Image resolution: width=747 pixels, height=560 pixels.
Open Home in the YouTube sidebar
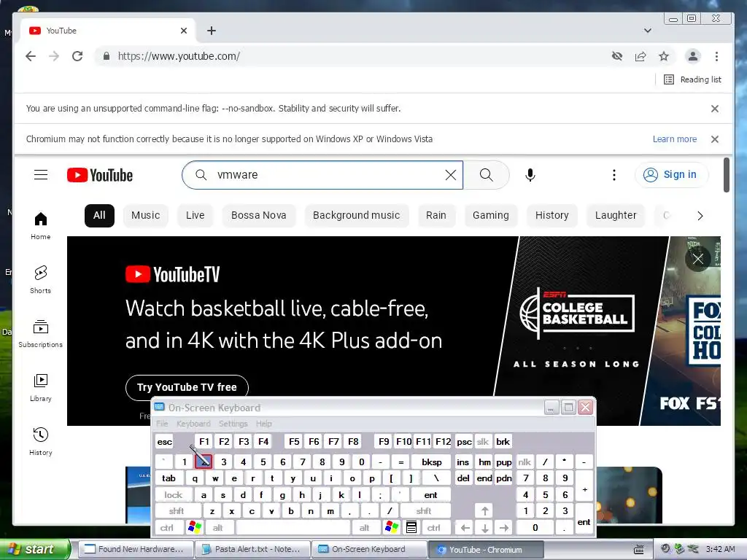point(41,226)
